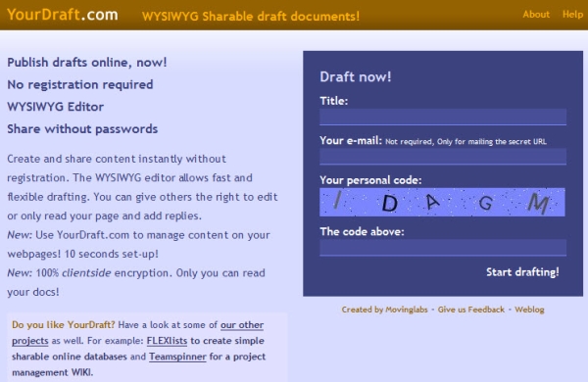
Task: Open the FLEXlists link
Action: point(167,341)
